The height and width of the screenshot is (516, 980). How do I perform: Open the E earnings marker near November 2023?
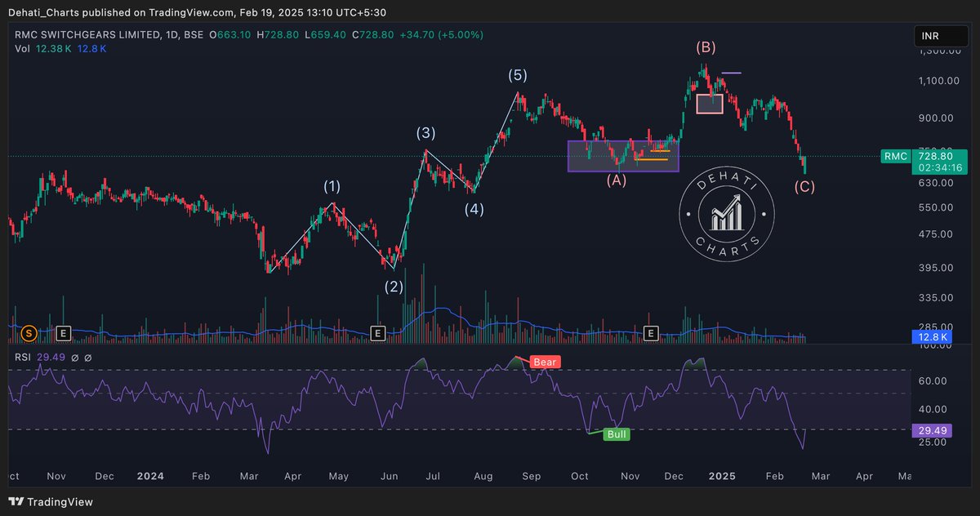[x=64, y=333]
